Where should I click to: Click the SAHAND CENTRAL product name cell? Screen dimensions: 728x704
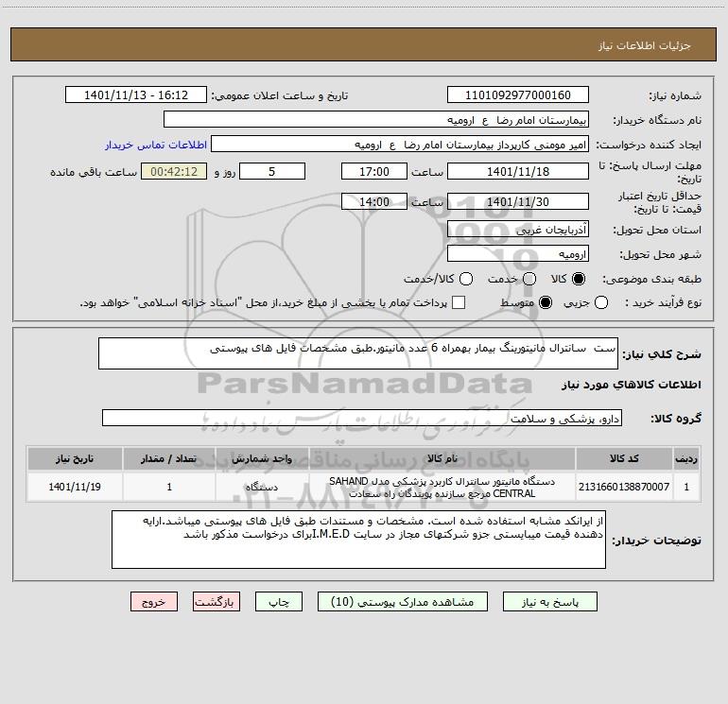tap(442, 487)
